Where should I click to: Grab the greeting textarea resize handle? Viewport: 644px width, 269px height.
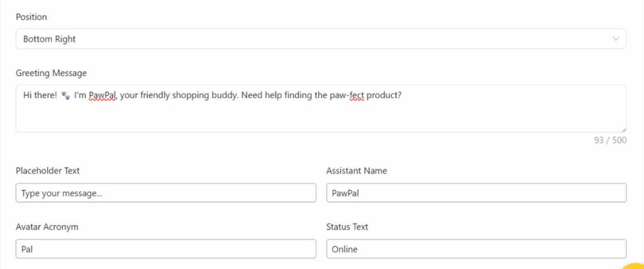(623, 129)
